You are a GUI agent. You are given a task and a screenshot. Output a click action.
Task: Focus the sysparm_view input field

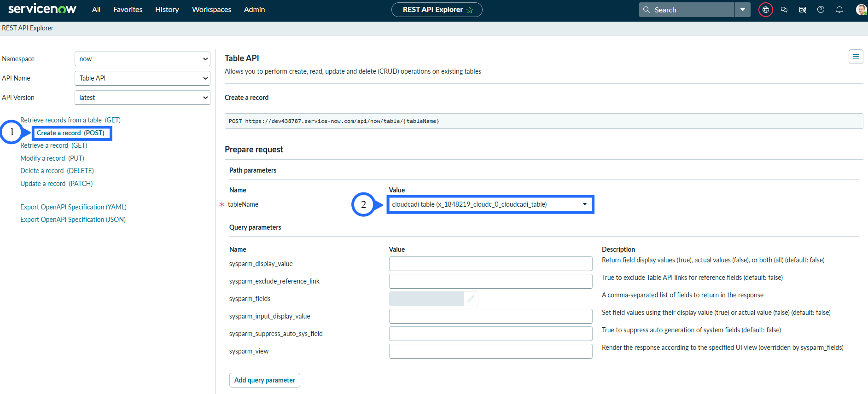(491, 351)
